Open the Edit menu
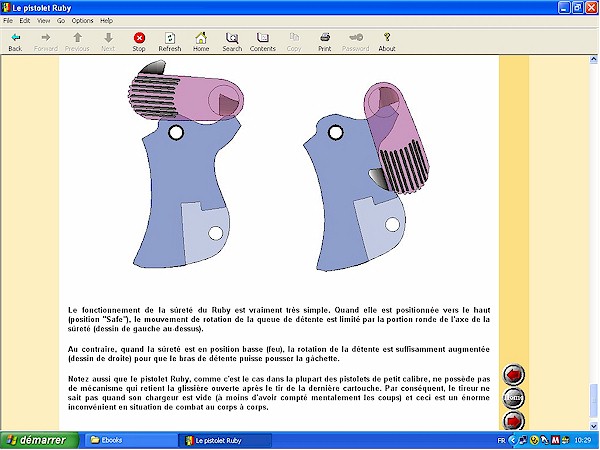The image size is (600, 450). click(25, 21)
